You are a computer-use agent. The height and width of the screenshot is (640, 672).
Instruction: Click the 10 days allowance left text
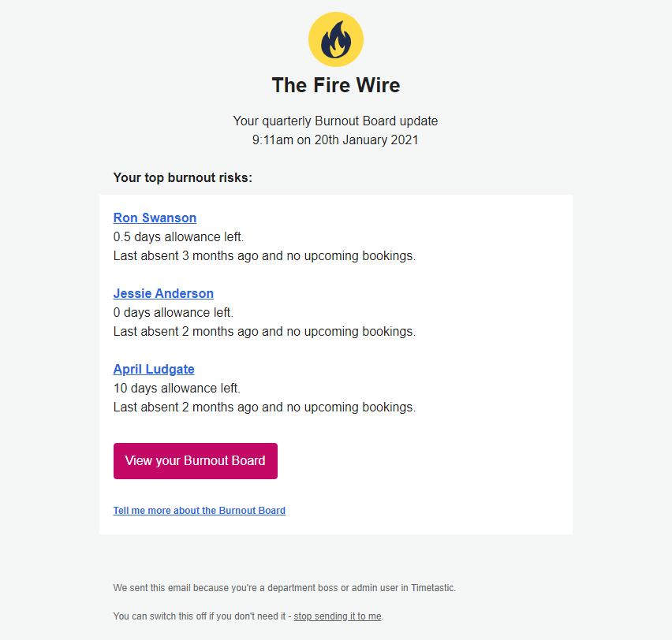click(177, 389)
